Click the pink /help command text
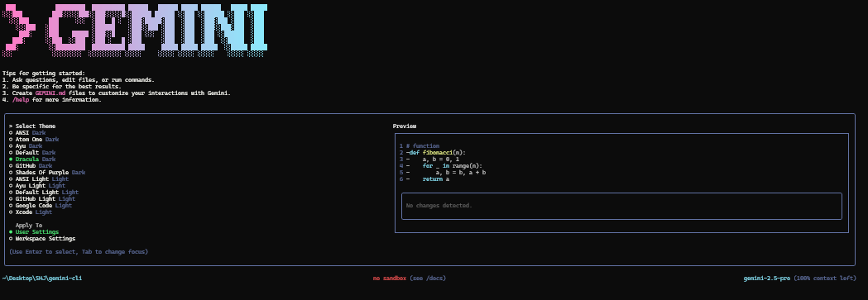The width and height of the screenshot is (868, 300). pyautogui.click(x=21, y=100)
